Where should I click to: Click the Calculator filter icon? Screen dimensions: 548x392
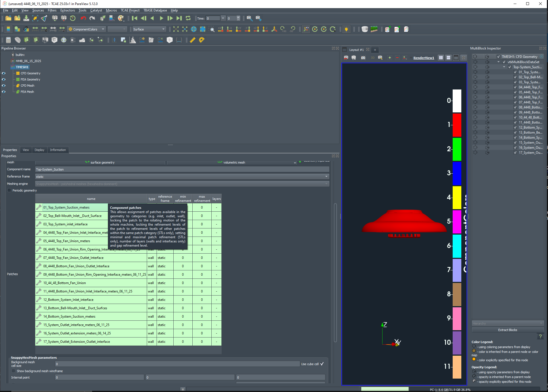[8, 40]
